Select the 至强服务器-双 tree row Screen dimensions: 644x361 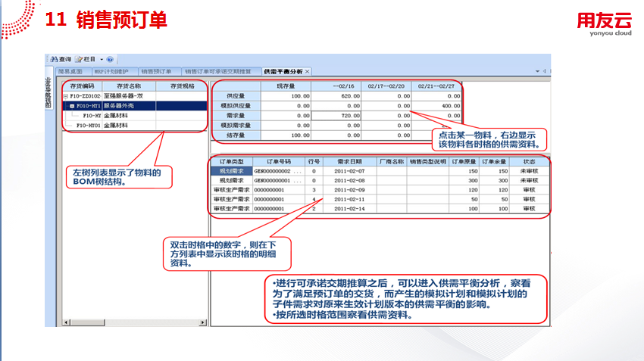(x=135, y=96)
